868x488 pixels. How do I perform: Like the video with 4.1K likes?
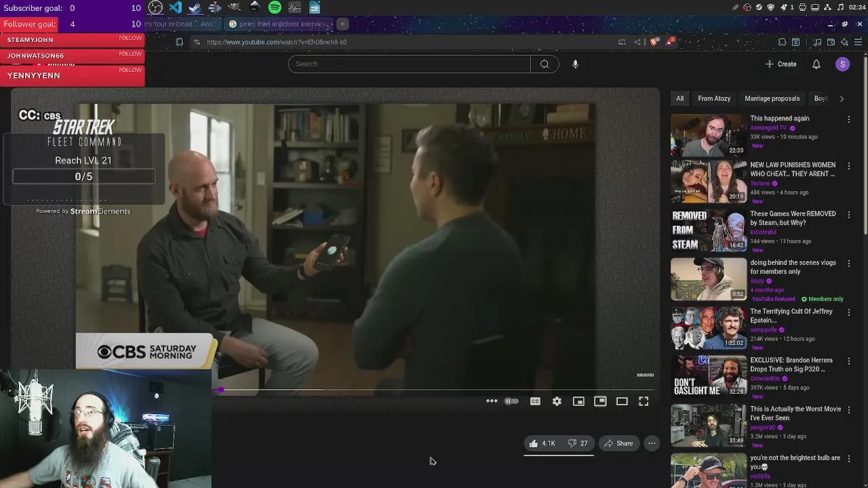[542, 443]
